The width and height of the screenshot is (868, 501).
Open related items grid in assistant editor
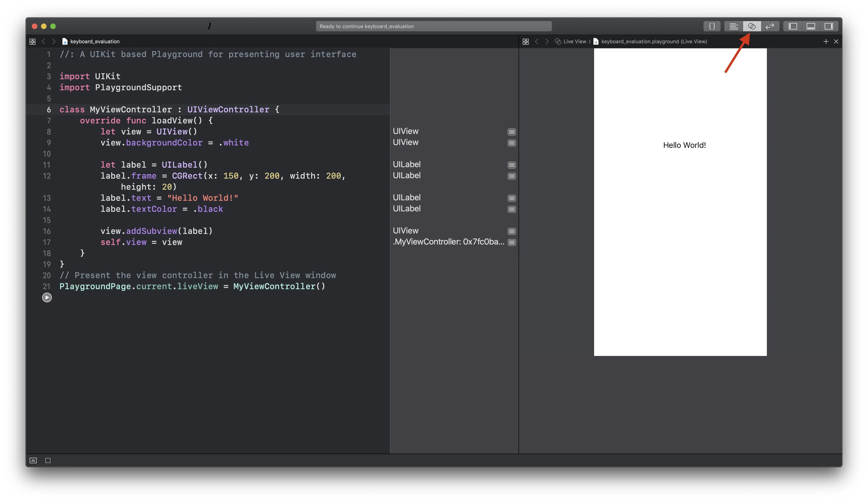[x=525, y=41]
